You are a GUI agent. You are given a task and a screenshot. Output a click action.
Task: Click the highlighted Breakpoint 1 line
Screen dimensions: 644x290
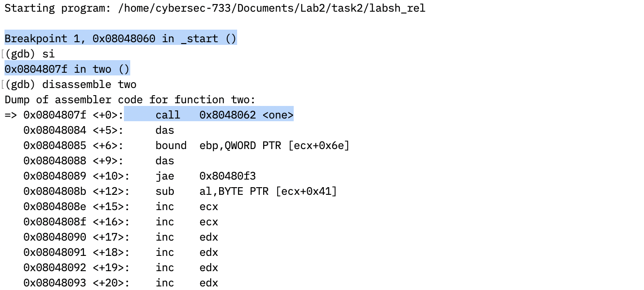[x=120, y=39]
